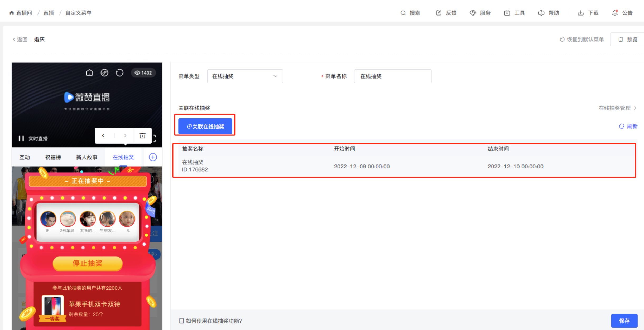Click the 下载 download icon
The width and height of the screenshot is (644, 330).
tap(580, 13)
